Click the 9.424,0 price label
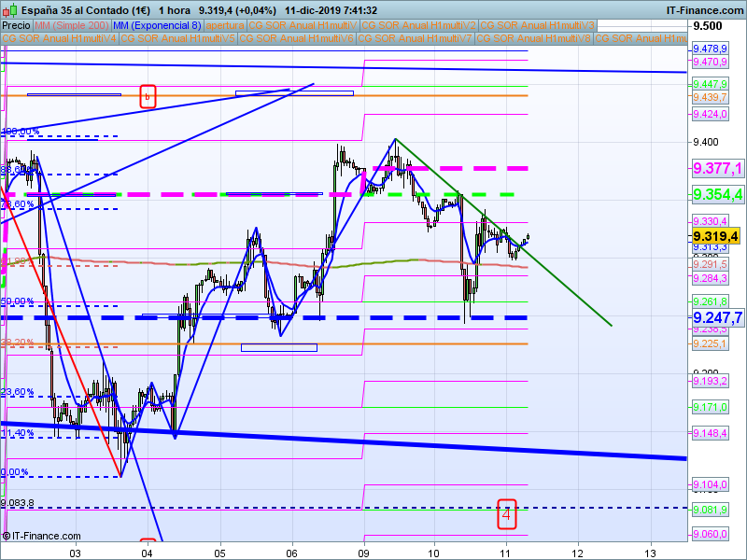Image resolution: width=747 pixels, height=560 pixels. point(710,114)
